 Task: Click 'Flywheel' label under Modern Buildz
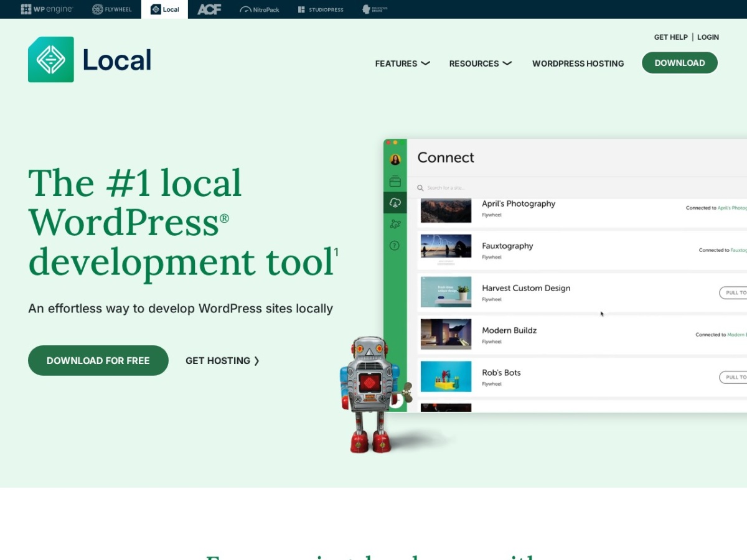click(x=491, y=342)
